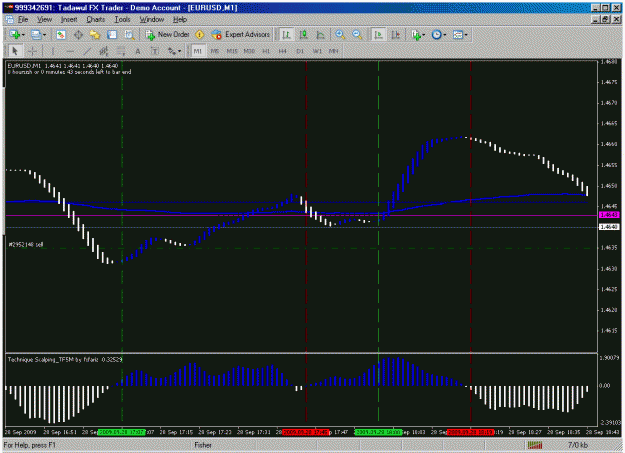Pick the vertical line drawing tool
This screenshot has width=625, height=453.
pyautogui.click(x=53, y=51)
